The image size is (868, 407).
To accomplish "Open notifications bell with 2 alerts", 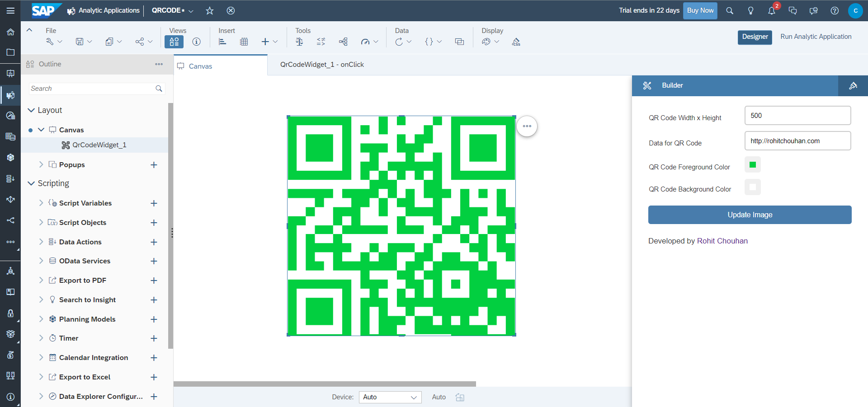I will click(772, 10).
